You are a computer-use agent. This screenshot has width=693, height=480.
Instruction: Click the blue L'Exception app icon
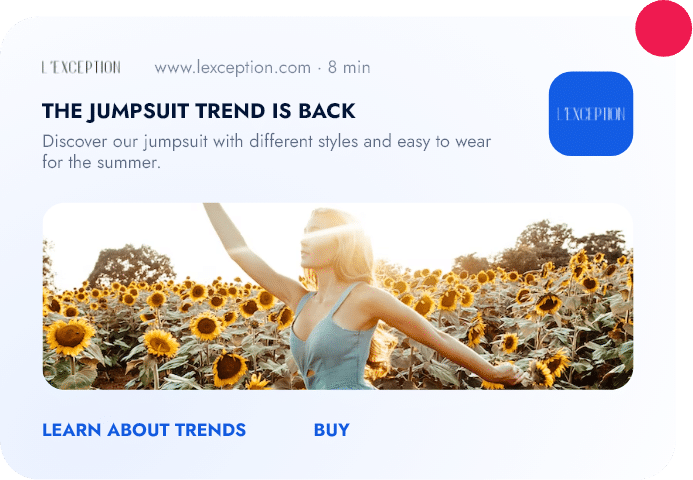pyautogui.click(x=590, y=114)
